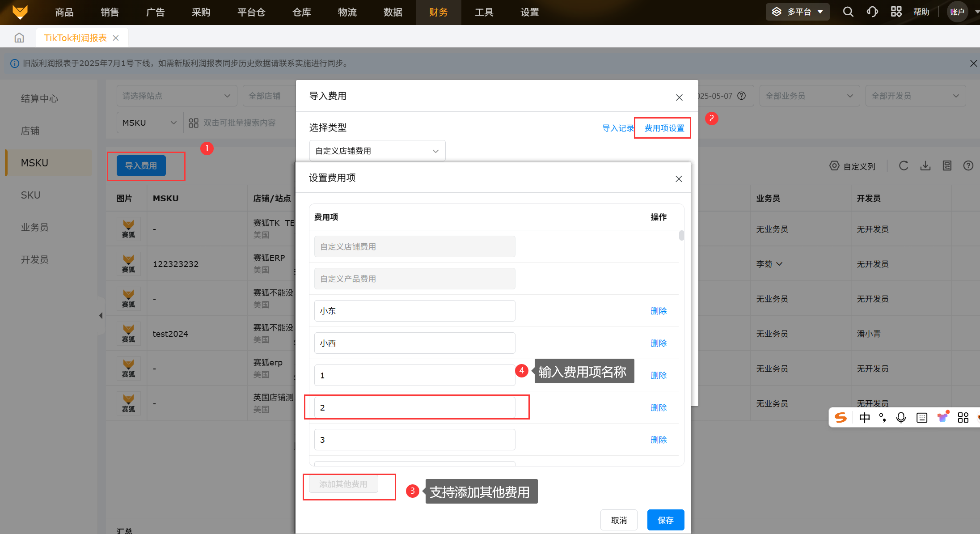Click the download icon in table toolbar
Viewport: 980px width, 534px height.
pos(925,166)
